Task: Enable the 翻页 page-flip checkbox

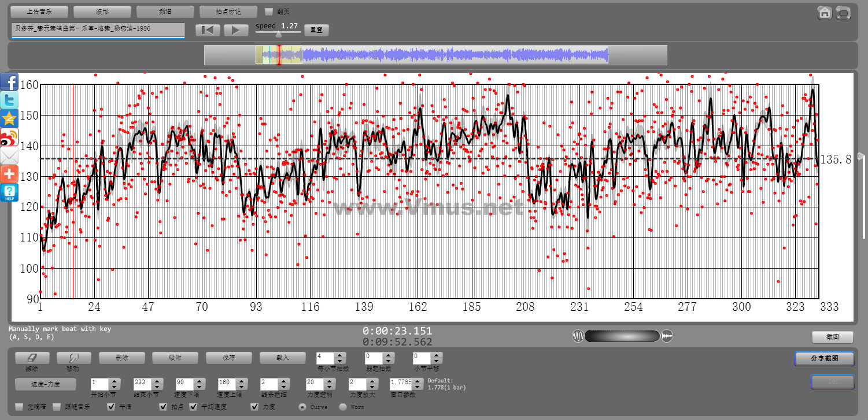Action: (x=268, y=12)
